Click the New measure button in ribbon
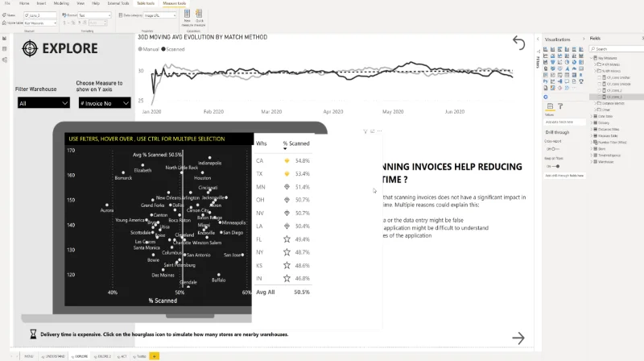This screenshot has height=361, width=644. (x=187, y=18)
